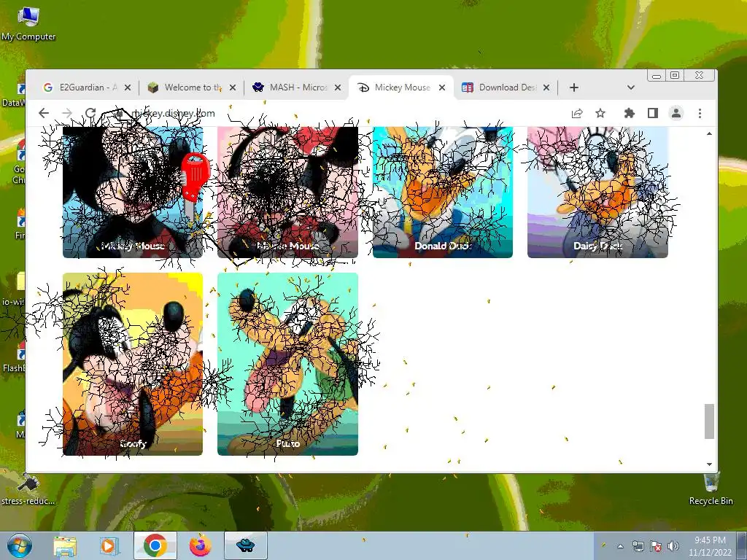
Task: Share this page via the share icon
Action: (x=577, y=113)
